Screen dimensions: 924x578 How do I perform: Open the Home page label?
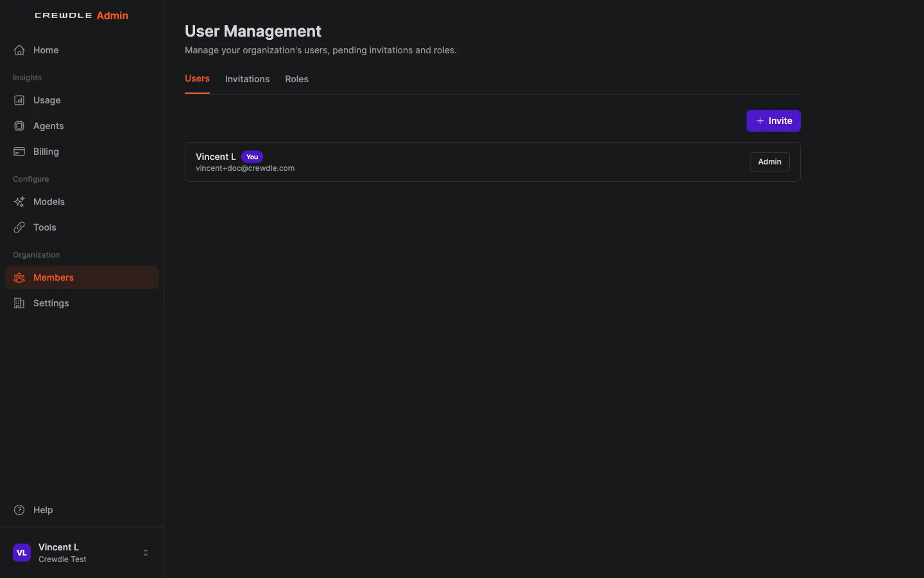[x=46, y=50]
